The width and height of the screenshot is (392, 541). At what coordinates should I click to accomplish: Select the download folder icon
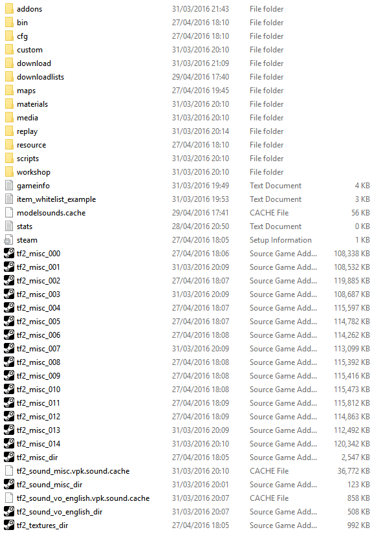(x=9, y=63)
